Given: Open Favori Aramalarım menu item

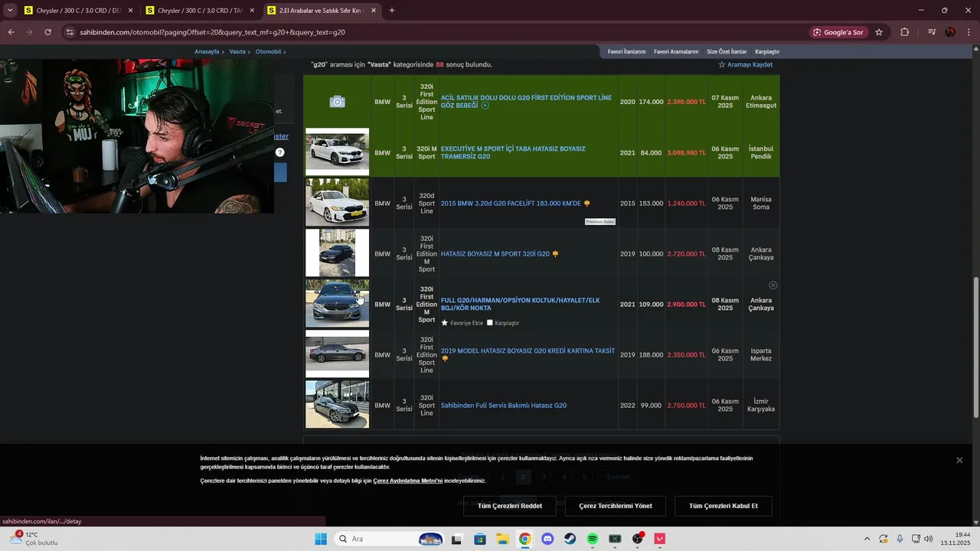Looking at the screenshot, I should click(x=676, y=51).
